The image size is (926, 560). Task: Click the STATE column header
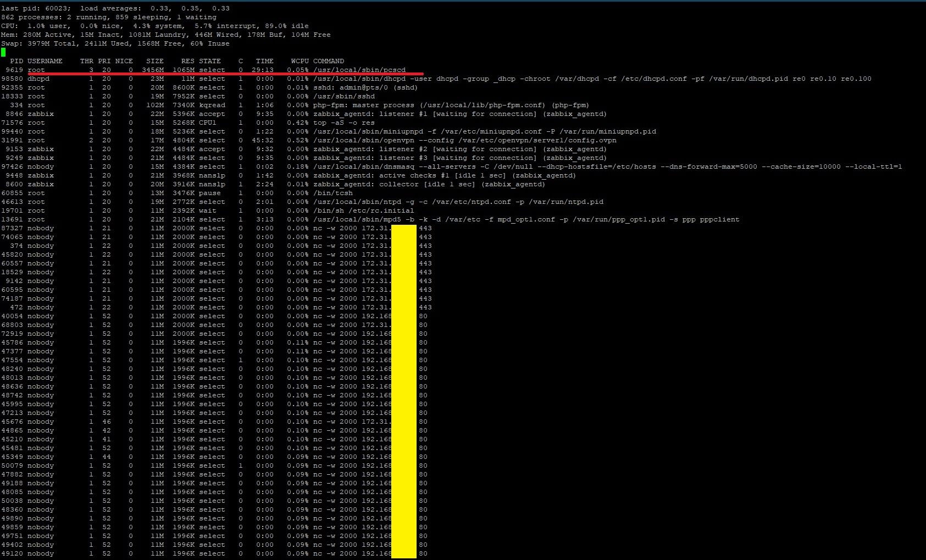tap(209, 61)
